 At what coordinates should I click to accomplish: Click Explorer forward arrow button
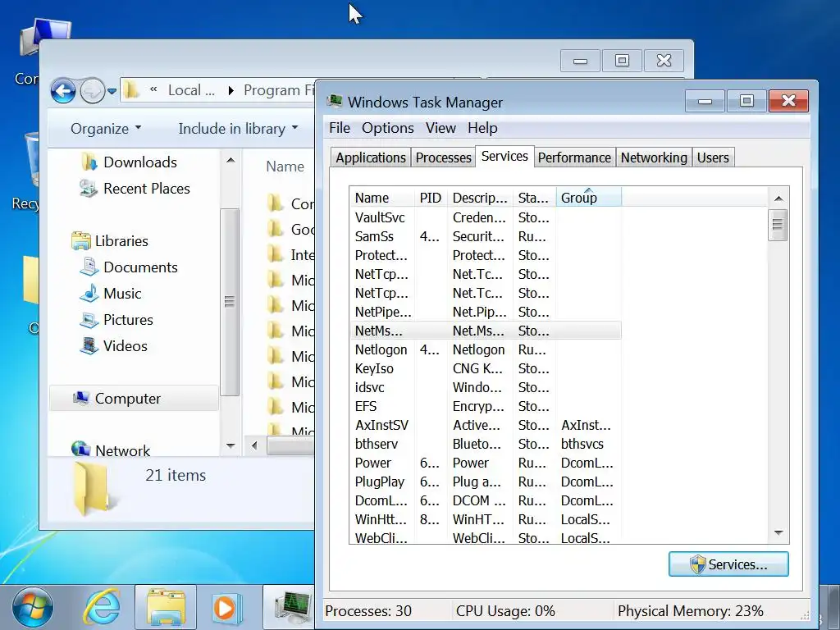93,91
